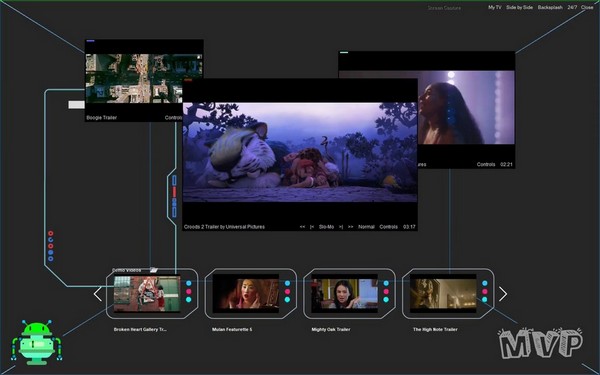Image resolution: width=600 pixels, height=375 pixels.
Task: Click the top blue dot beside The High Note thumbnail
Action: (485, 283)
